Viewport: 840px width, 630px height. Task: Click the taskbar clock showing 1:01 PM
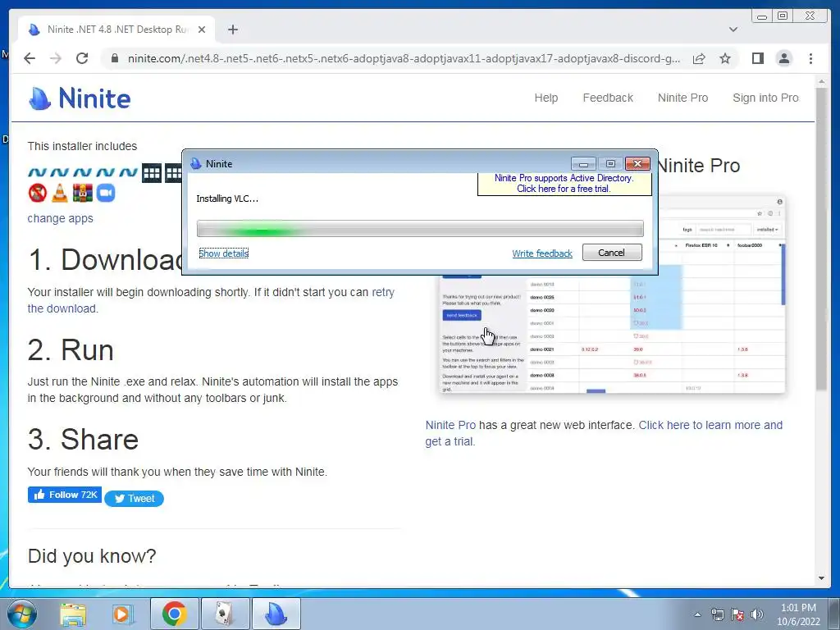point(798,614)
